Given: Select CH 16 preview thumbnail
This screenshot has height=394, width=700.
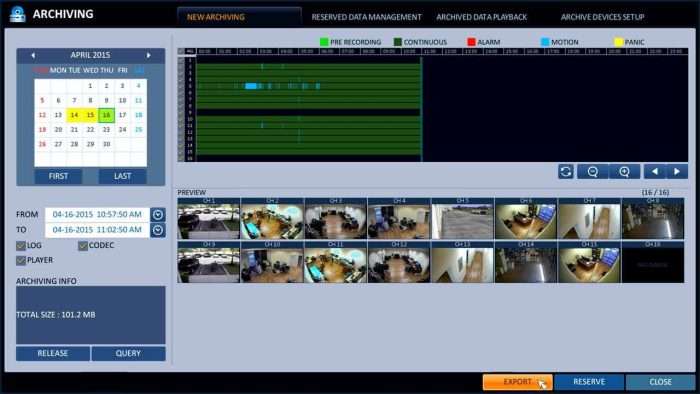Looking at the screenshot, I should pyautogui.click(x=653, y=262).
